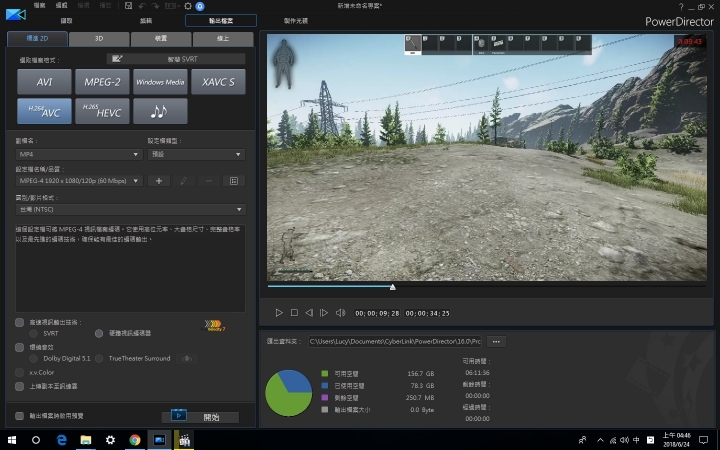Viewport: 720px width, 450px height.
Task: Select the audio music notes format
Action: pos(160,111)
